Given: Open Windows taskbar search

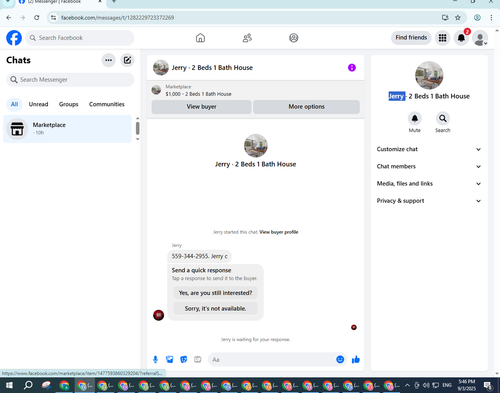Looking at the screenshot, I should (x=28, y=385).
